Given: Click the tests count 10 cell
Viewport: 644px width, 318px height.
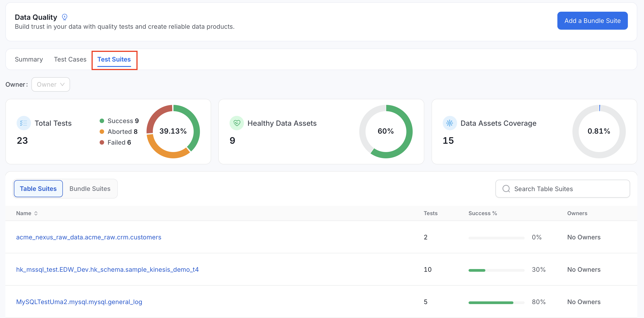Looking at the screenshot, I should tap(427, 270).
